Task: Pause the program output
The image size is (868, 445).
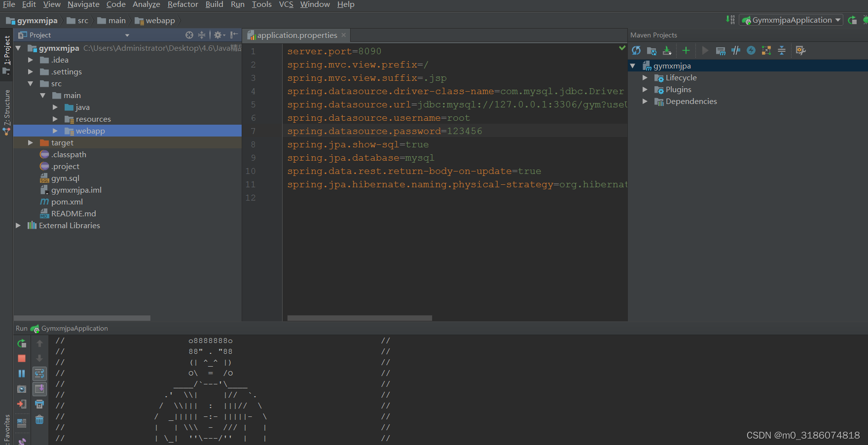Action: pos(22,374)
